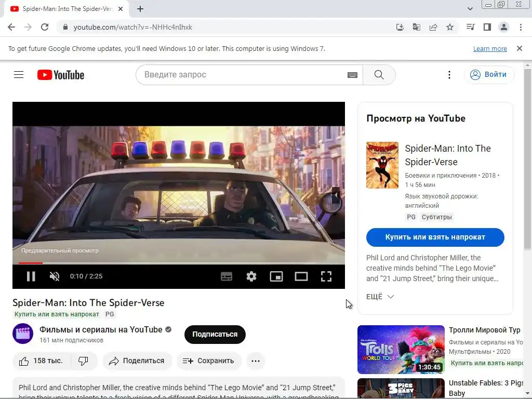Open media controls icon in toolbar
Image resolution: width=532 pixels, height=399 pixels.
pos(470,27)
